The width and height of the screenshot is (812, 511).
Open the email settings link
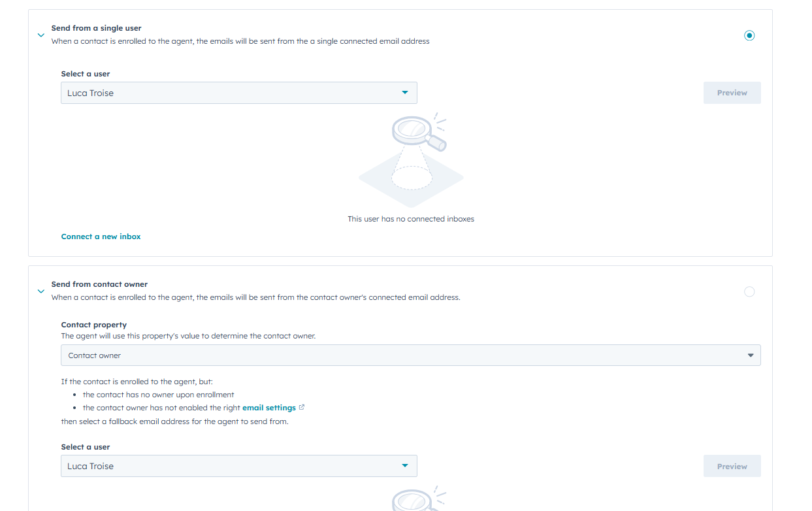click(268, 406)
